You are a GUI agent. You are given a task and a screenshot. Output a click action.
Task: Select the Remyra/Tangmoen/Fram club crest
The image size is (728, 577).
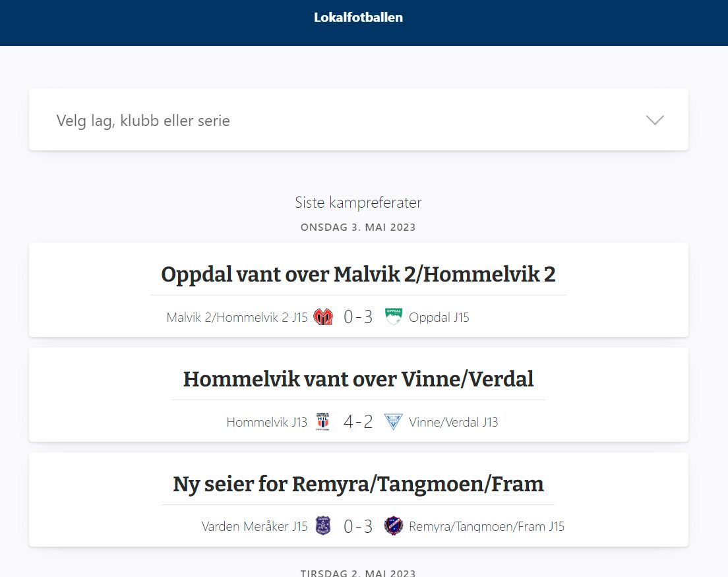click(394, 526)
